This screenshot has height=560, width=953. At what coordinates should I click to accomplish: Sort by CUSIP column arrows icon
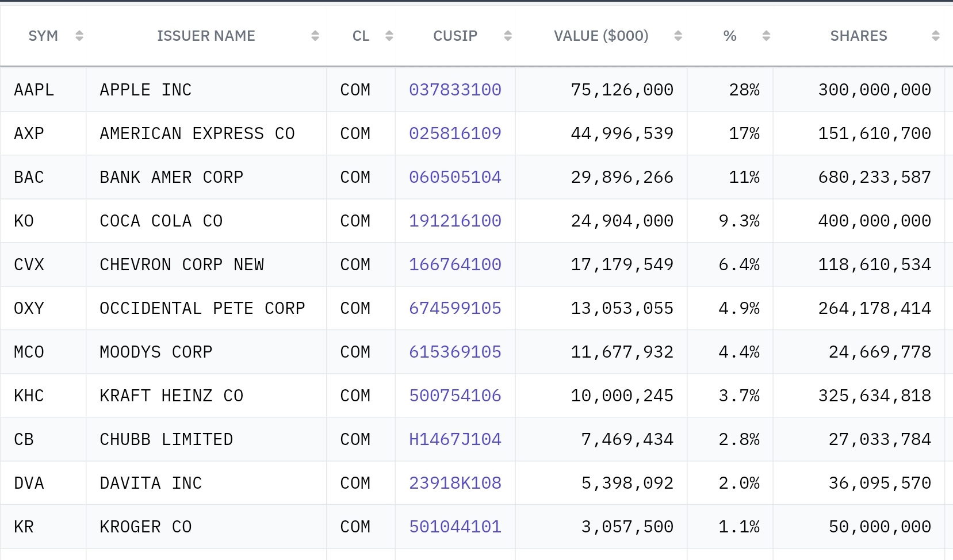click(x=508, y=36)
